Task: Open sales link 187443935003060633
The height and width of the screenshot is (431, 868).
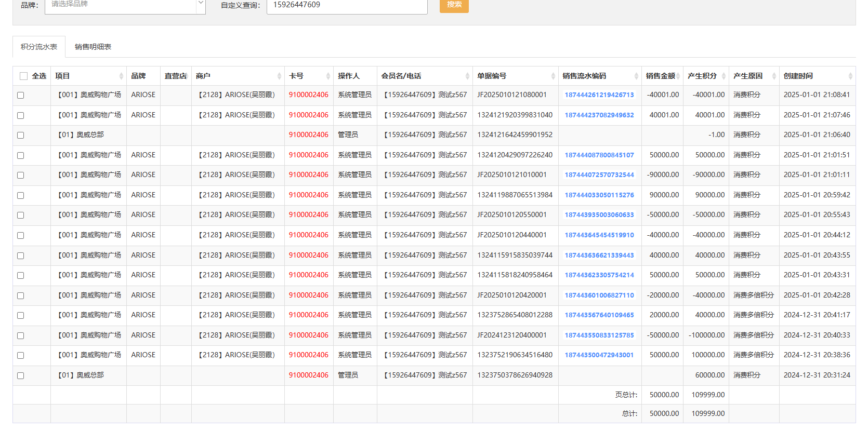Action: pyautogui.click(x=599, y=215)
